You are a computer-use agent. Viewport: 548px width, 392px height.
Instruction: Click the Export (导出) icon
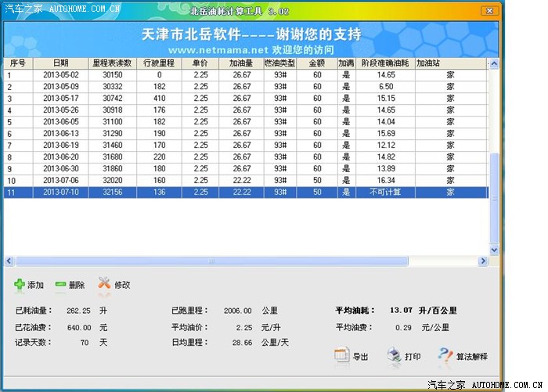pyautogui.click(x=342, y=356)
